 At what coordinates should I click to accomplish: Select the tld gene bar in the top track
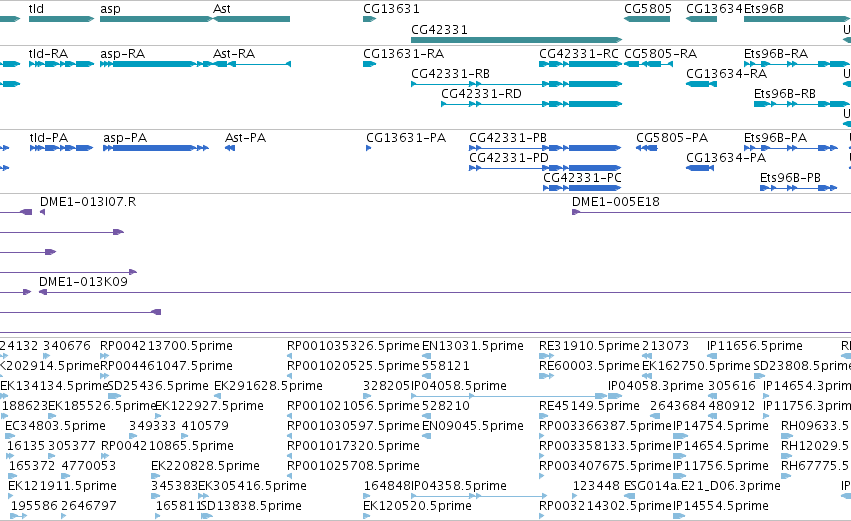(x=61, y=19)
